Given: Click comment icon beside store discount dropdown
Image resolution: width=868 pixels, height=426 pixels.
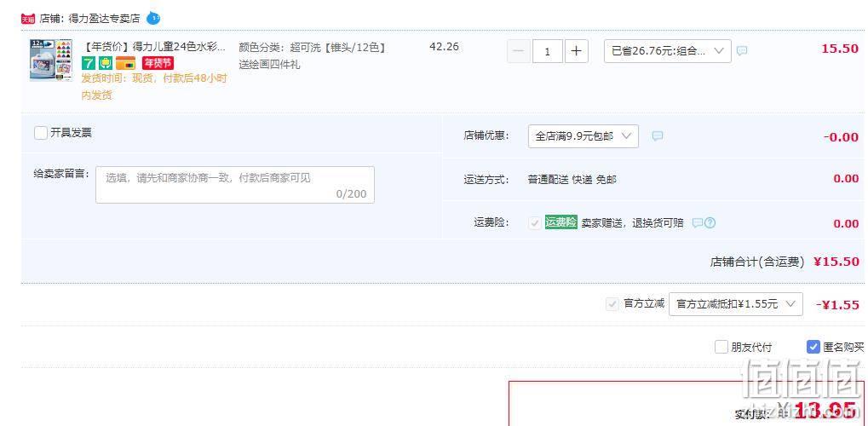Looking at the screenshot, I should click(657, 135).
